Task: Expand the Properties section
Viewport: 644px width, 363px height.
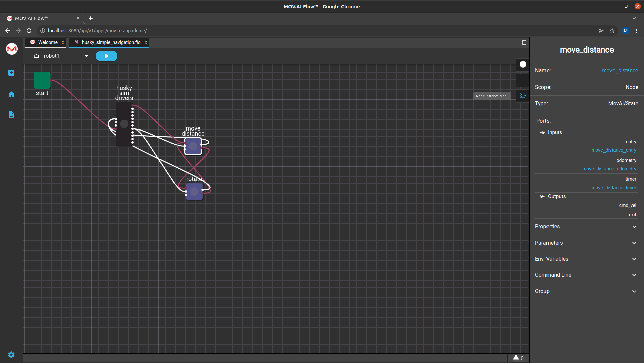Action: [586, 227]
